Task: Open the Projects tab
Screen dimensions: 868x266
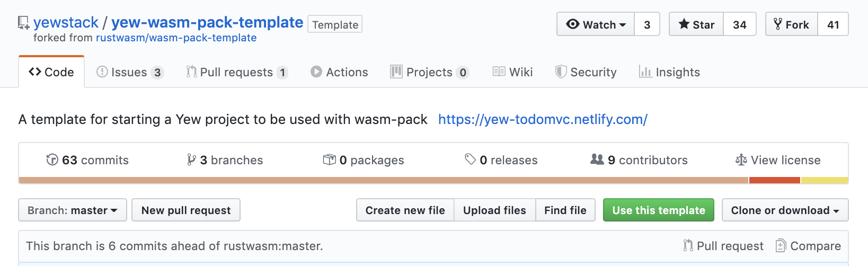Action: [x=430, y=72]
